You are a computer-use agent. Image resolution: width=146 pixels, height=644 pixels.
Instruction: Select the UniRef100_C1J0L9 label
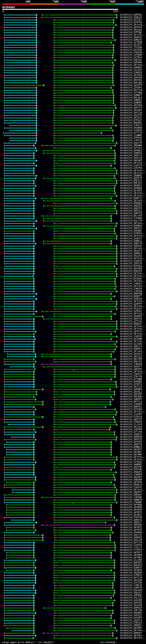[131, 424]
